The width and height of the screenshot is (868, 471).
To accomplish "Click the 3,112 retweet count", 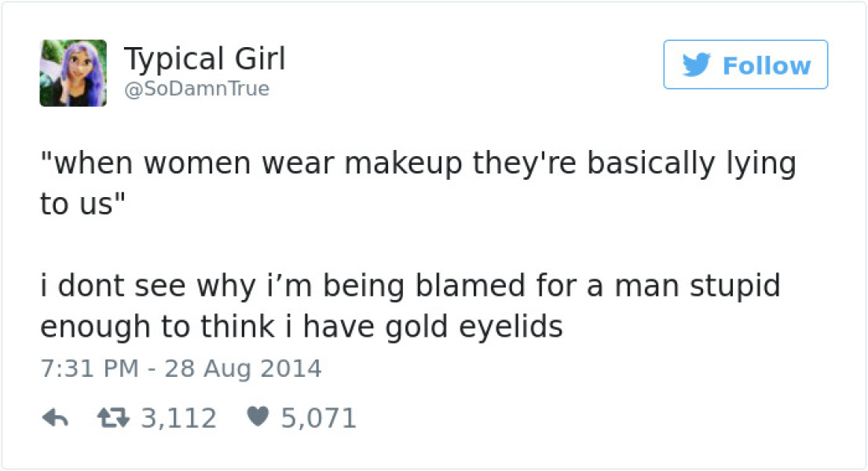I will 178,418.
